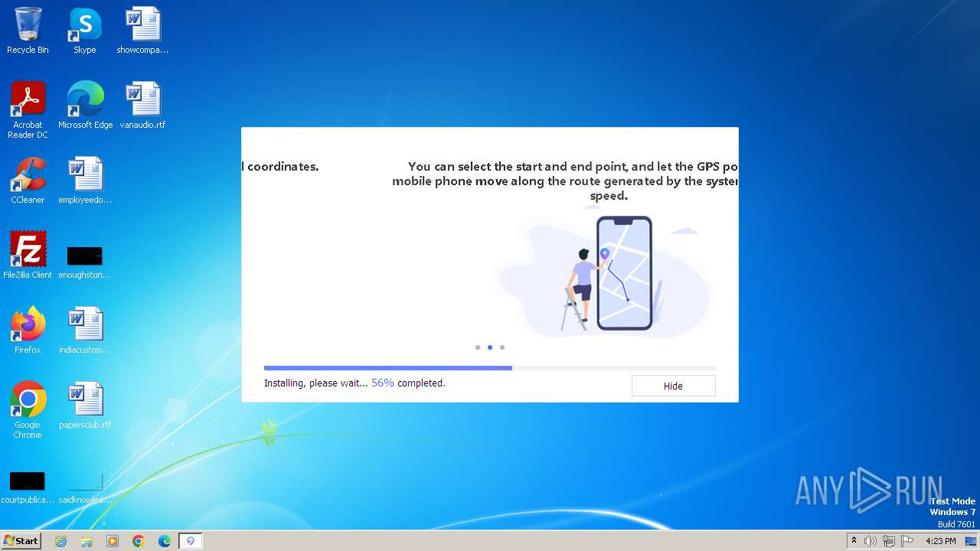Open Acrobat Reader DC shortcut
The width and height of the screenshot is (980, 551).
coord(28,110)
